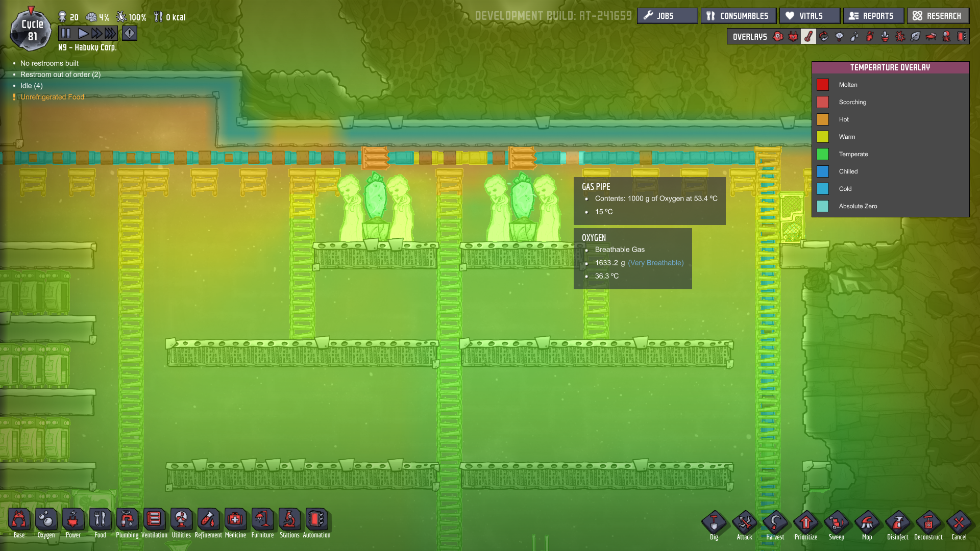This screenshot has height=551, width=980.
Task: Click the Unrefrigerated Food warning
Action: click(x=52, y=97)
